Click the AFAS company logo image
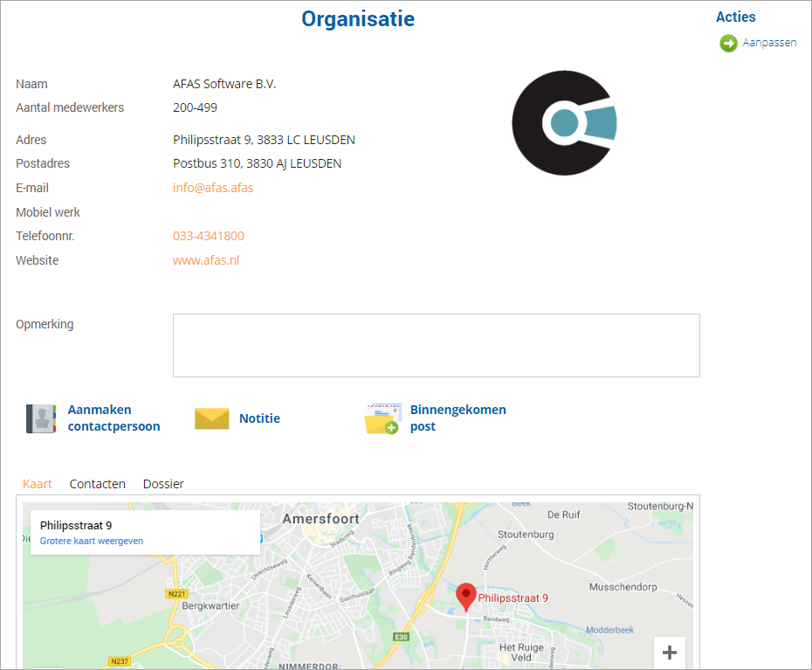This screenshot has width=812, height=670. 564,123
